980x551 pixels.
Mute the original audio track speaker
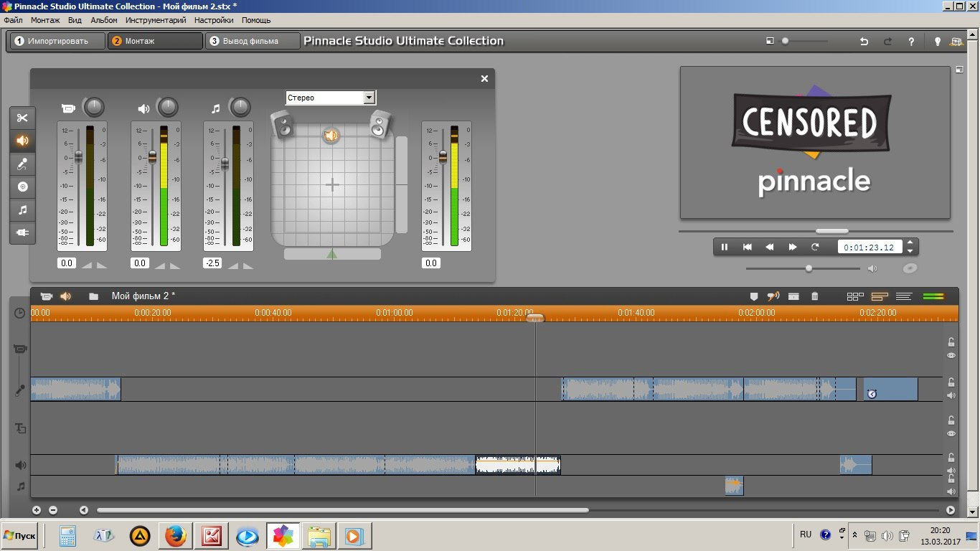coord(951,395)
